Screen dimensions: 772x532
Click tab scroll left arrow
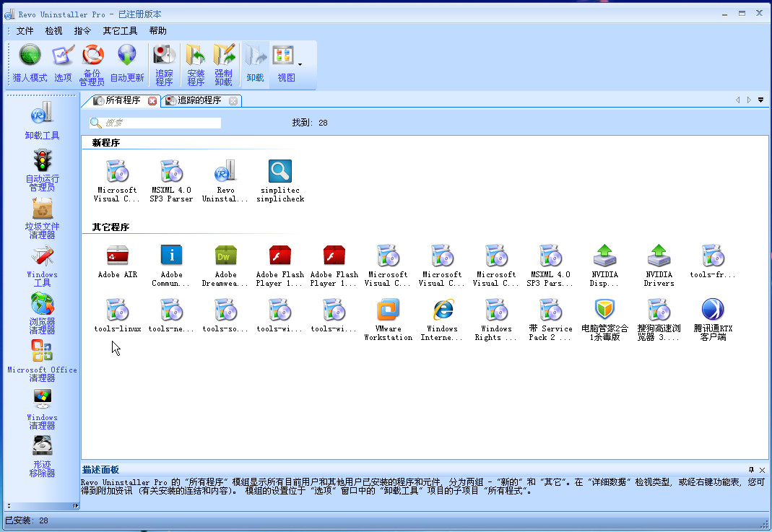737,100
